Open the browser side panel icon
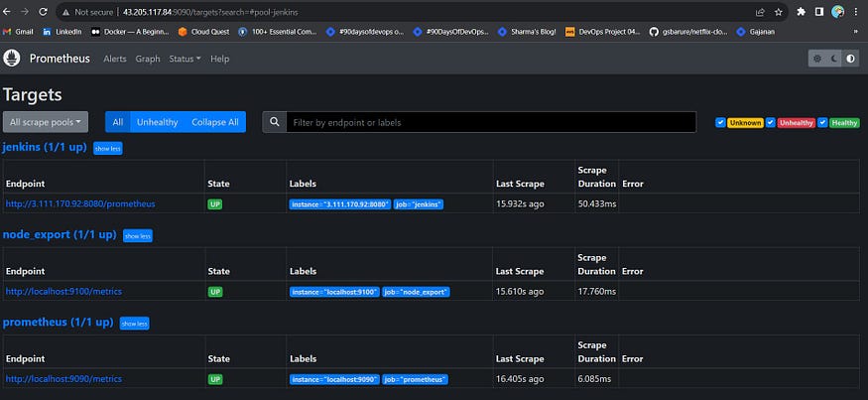Viewport: 868px width, 400px height. 819,12
